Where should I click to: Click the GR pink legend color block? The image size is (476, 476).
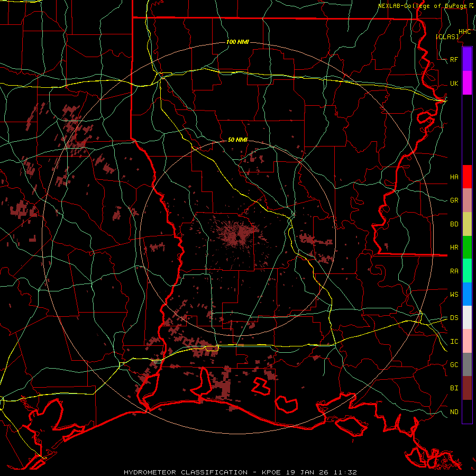(x=467, y=200)
